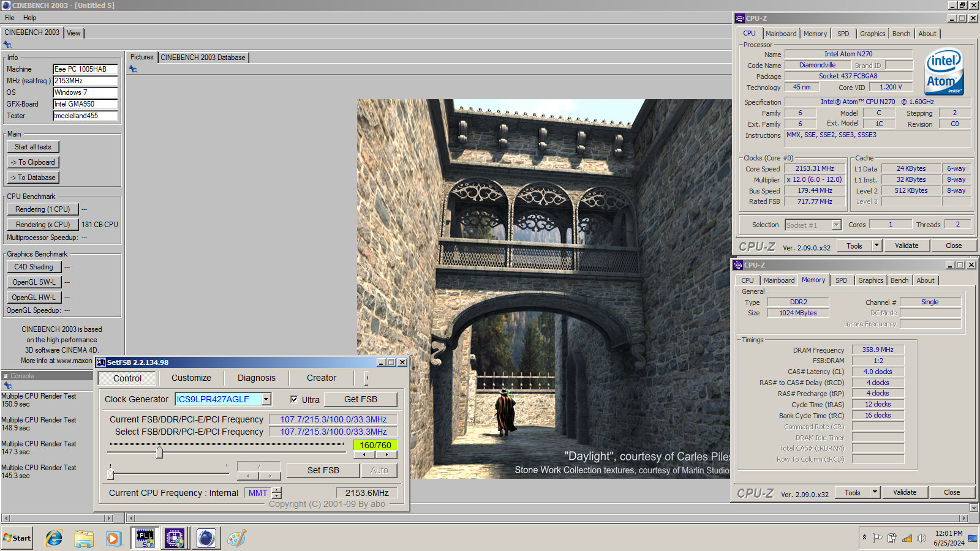Image resolution: width=980 pixels, height=551 pixels.
Task: Open Tools dropdown arrow in upper CPU-Z
Action: pyautogui.click(x=876, y=246)
